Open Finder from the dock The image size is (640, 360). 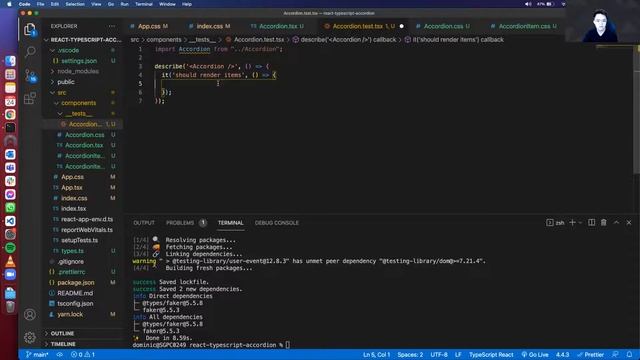click(10, 61)
